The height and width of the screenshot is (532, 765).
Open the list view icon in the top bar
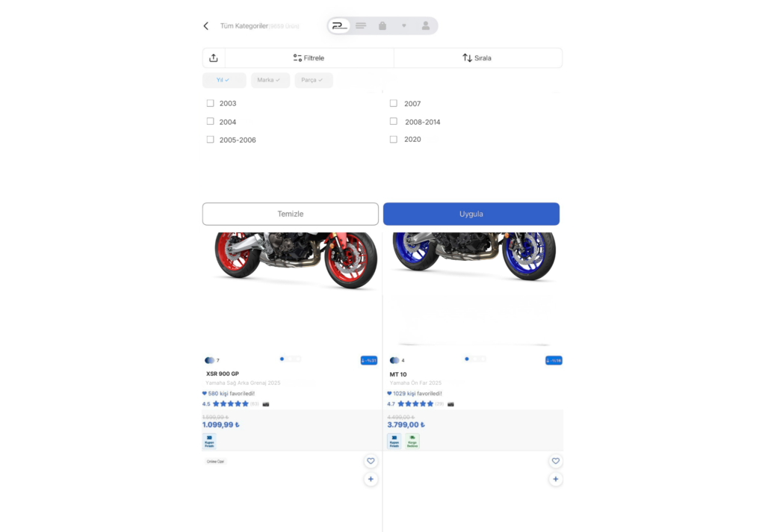click(x=361, y=26)
